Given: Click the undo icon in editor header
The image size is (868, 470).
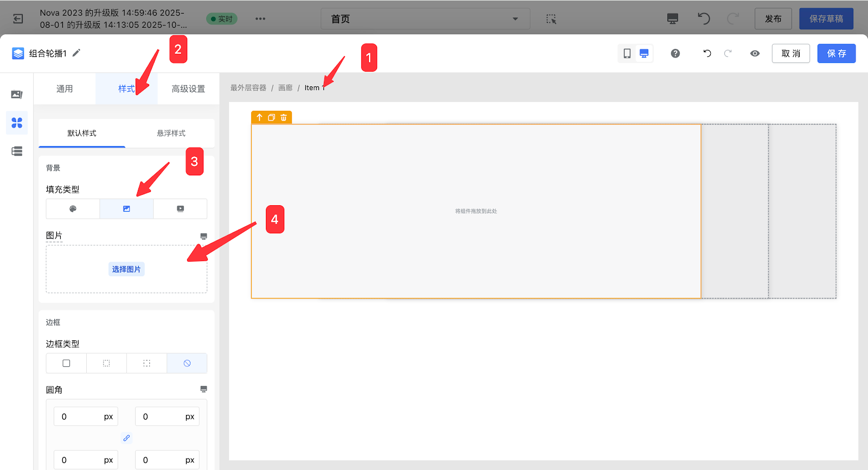Looking at the screenshot, I should [x=707, y=53].
